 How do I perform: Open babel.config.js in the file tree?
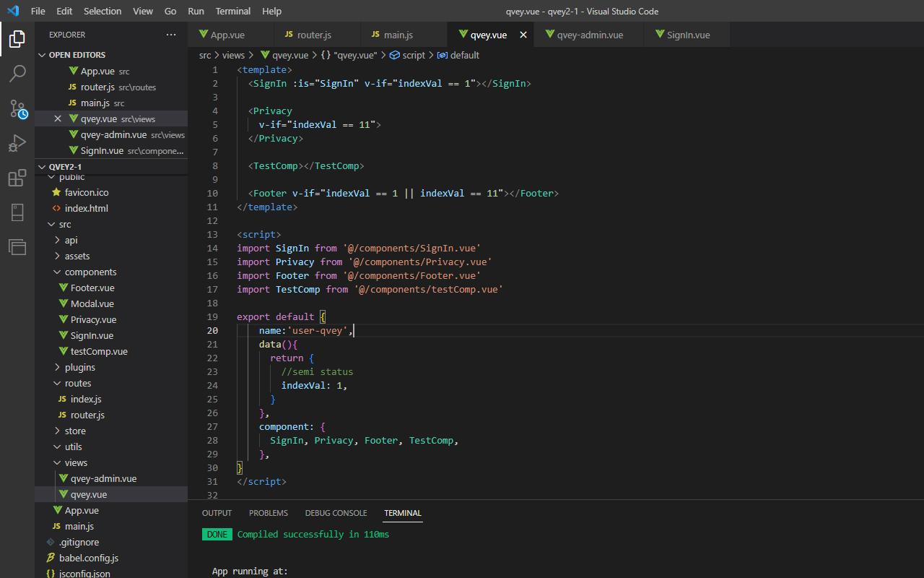click(111, 558)
